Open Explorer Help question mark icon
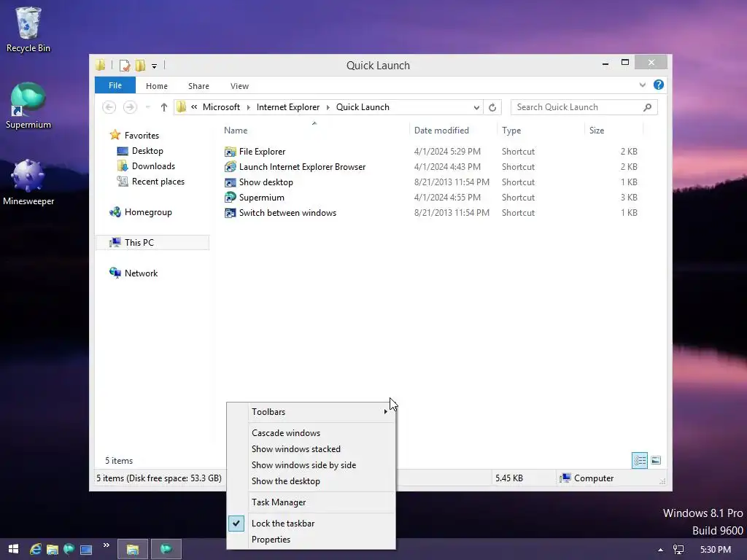This screenshot has height=560, width=747. 659,85
